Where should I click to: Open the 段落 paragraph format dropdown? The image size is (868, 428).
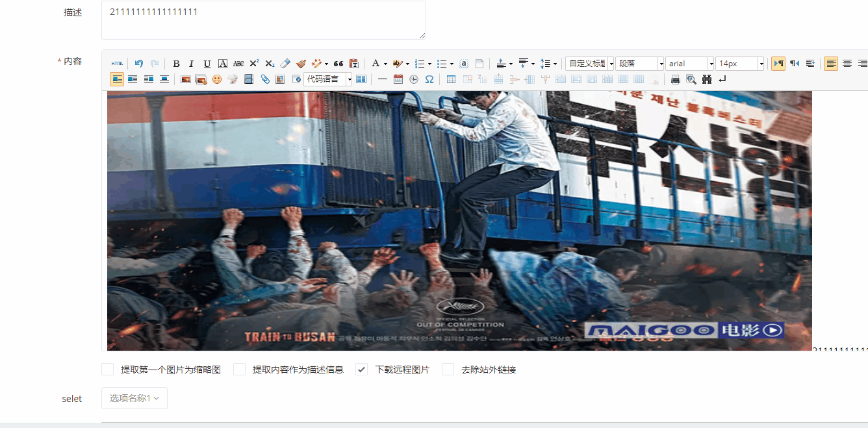tap(639, 64)
